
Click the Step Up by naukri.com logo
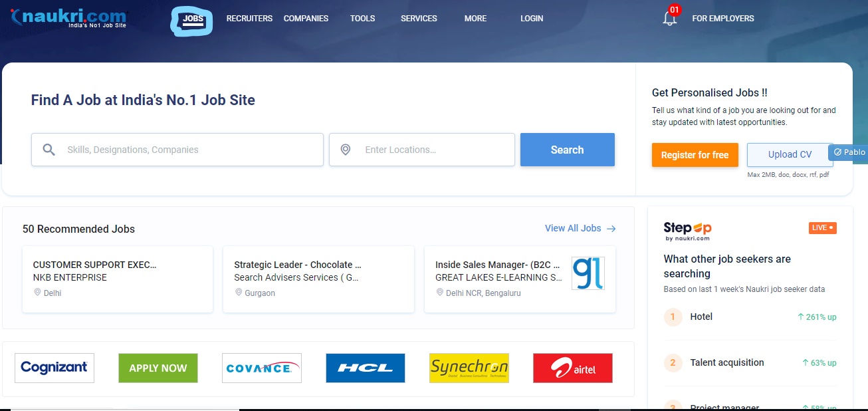pos(687,231)
